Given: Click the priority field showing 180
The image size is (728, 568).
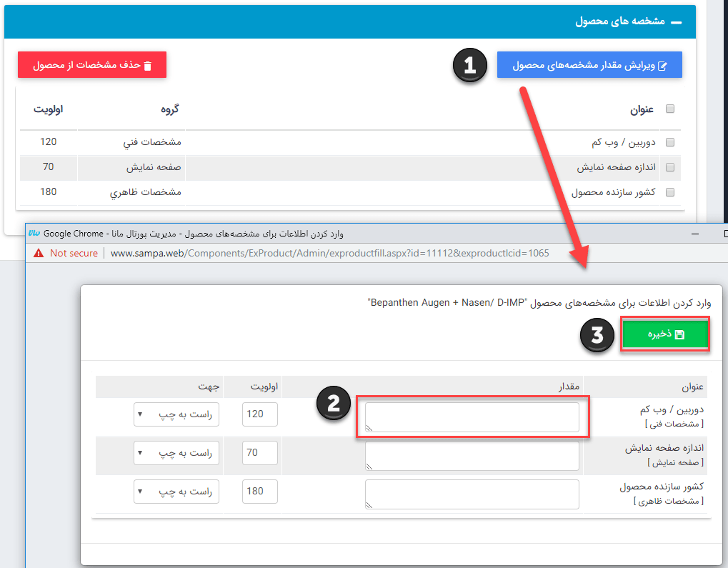Looking at the screenshot, I should 260,491.
